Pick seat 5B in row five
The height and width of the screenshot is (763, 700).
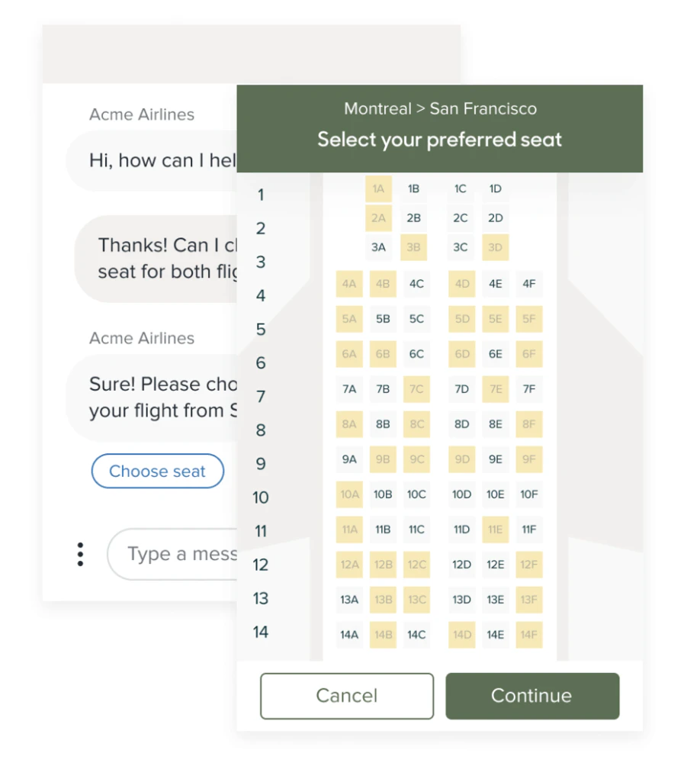(x=383, y=319)
